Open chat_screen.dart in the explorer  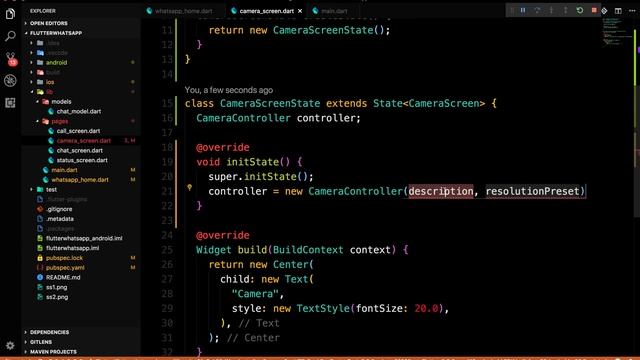80,151
